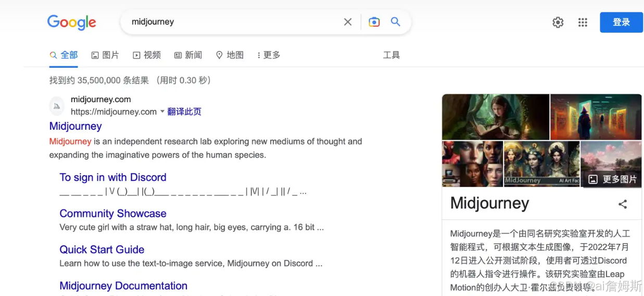Open the settings gear icon
Image resolution: width=644 pixels, height=296 pixels.
(558, 22)
